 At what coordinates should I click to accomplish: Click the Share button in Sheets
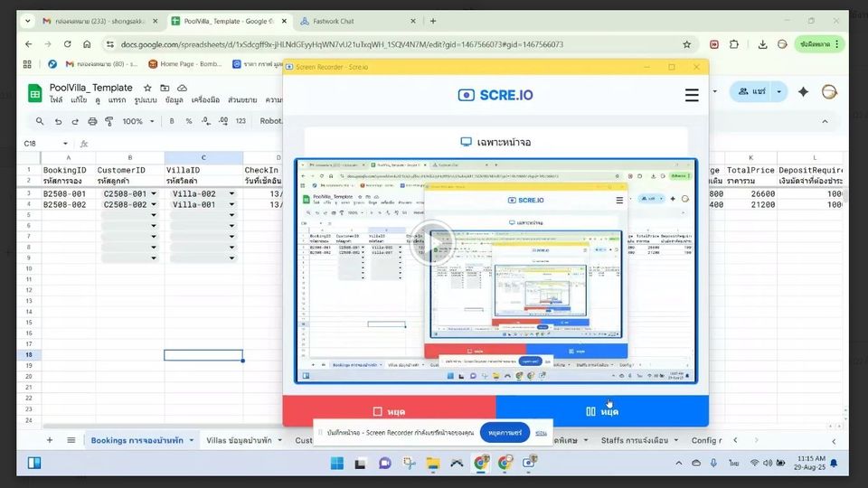click(751, 91)
